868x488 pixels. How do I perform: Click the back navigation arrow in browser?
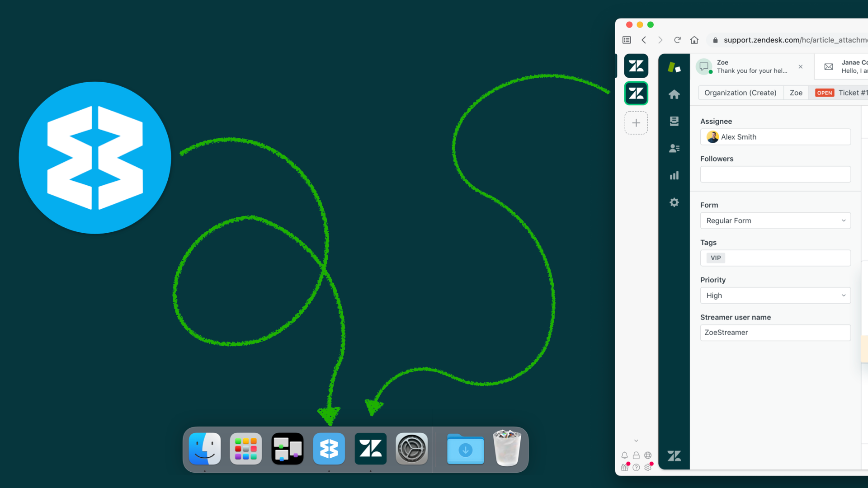click(x=644, y=40)
